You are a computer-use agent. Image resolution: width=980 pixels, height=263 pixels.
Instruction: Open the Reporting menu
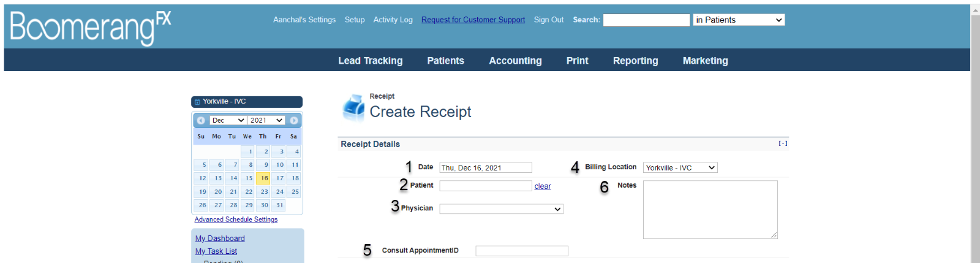635,61
